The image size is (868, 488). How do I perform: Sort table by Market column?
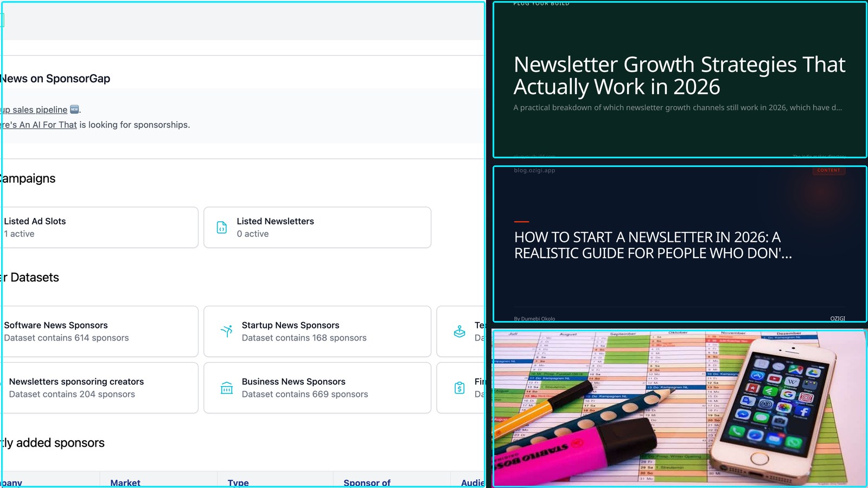coord(125,483)
